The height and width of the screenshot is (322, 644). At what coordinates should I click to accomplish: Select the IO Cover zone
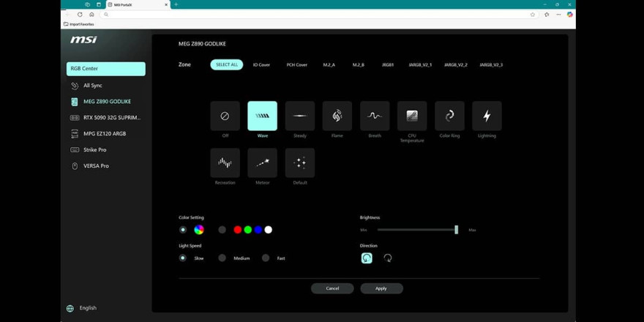261,65
